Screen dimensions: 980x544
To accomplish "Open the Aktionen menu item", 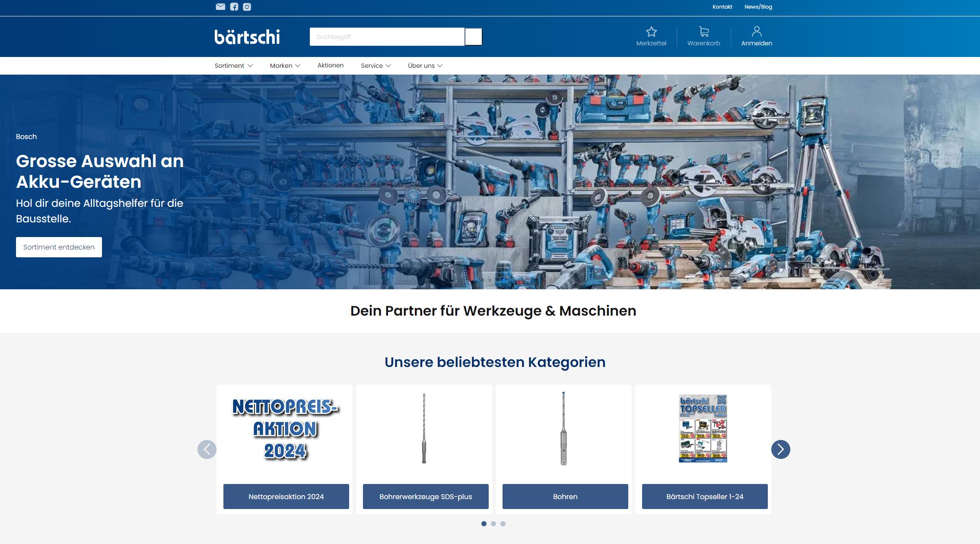I will click(331, 65).
